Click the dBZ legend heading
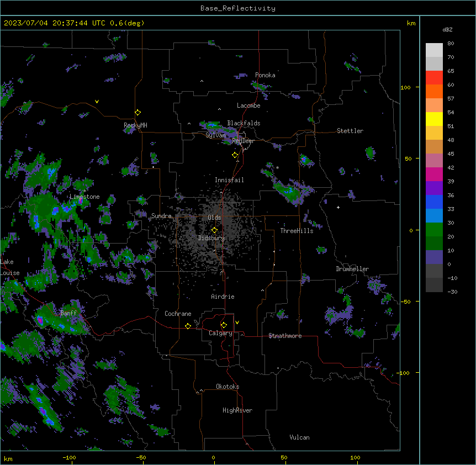476x465 pixels. (x=447, y=30)
